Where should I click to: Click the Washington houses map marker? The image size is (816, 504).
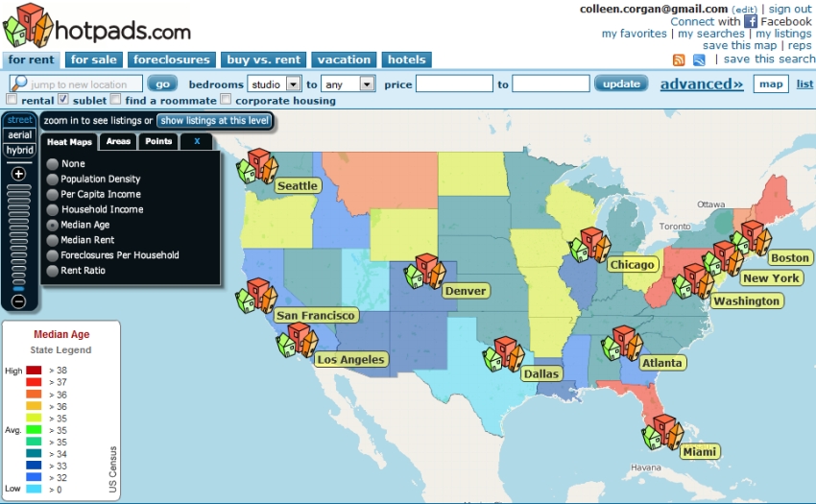click(x=693, y=280)
